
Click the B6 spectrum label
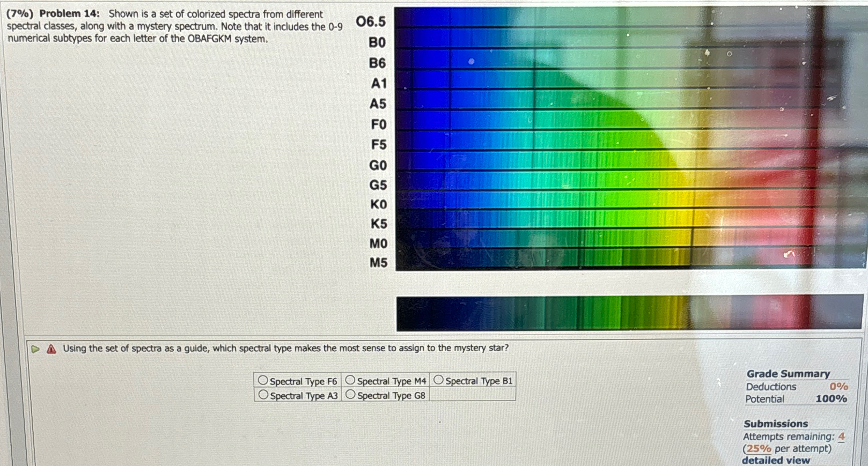(377, 63)
